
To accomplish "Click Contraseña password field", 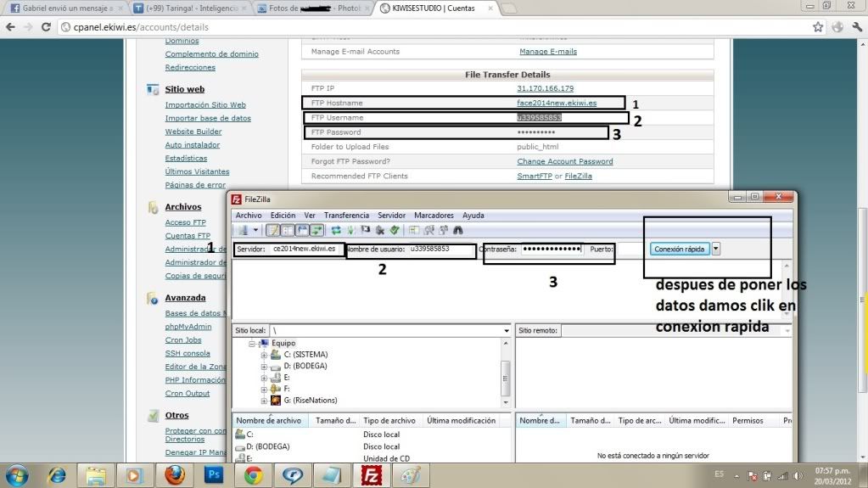I will (552, 249).
